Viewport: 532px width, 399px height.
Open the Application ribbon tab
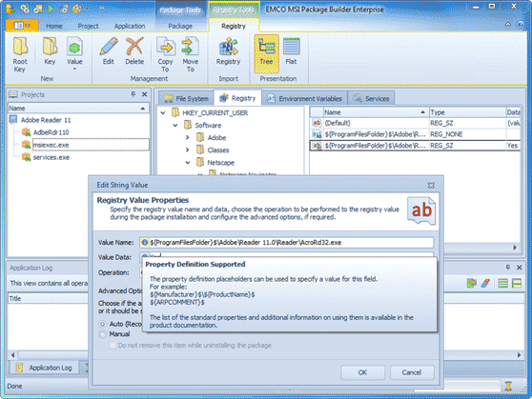[x=130, y=26]
